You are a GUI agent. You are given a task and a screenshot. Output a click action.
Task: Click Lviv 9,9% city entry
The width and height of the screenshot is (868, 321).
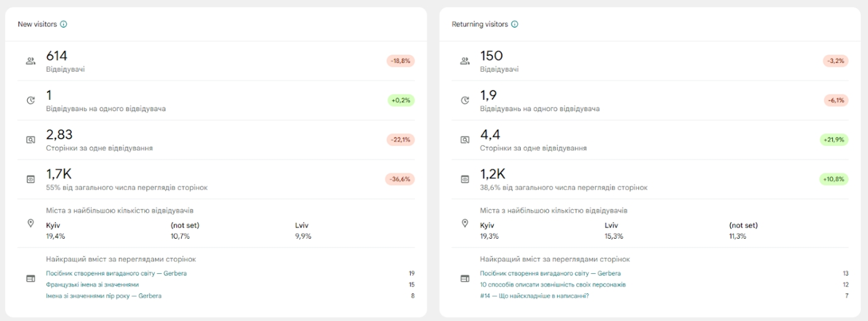click(x=303, y=231)
